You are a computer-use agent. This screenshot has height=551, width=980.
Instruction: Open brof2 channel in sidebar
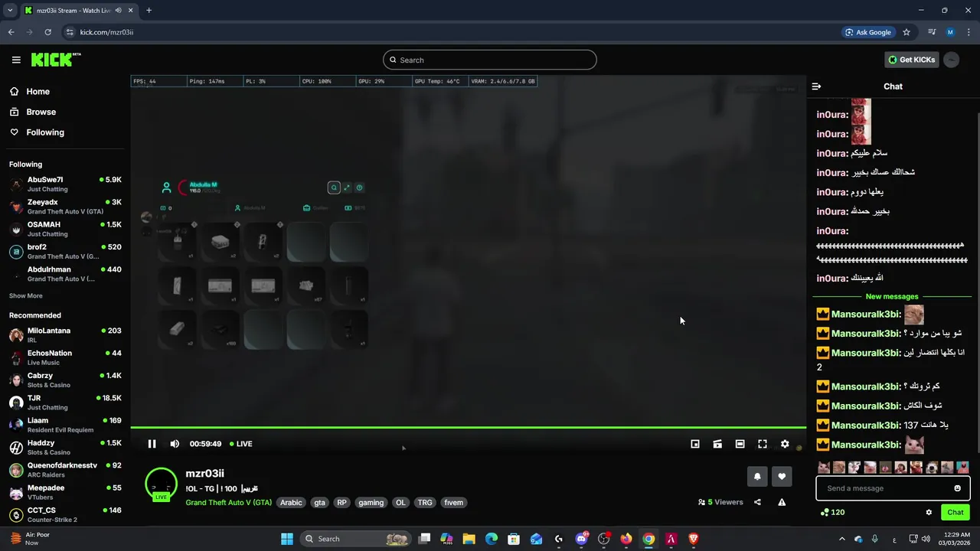pos(65,252)
